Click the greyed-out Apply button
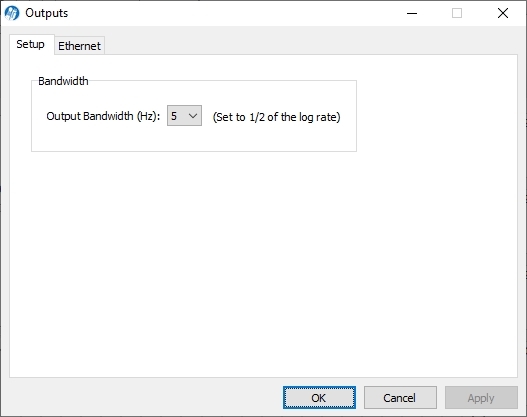The image size is (527, 417). tap(481, 398)
